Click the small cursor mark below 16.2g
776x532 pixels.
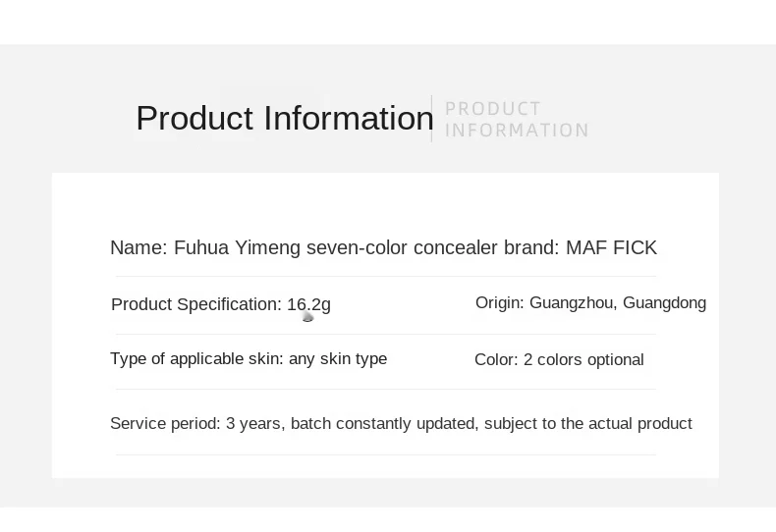(x=307, y=317)
